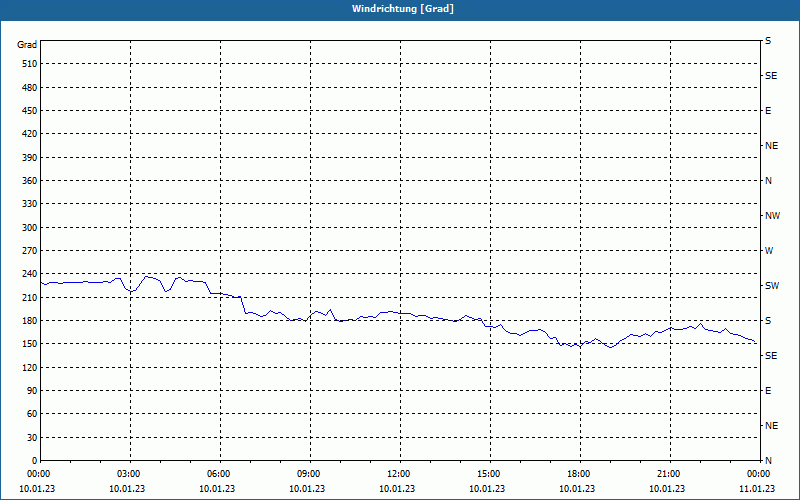Select the 18:00 time label
Image resolution: width=800 pixels, height=500 pixels.
[x=579, y=474]
